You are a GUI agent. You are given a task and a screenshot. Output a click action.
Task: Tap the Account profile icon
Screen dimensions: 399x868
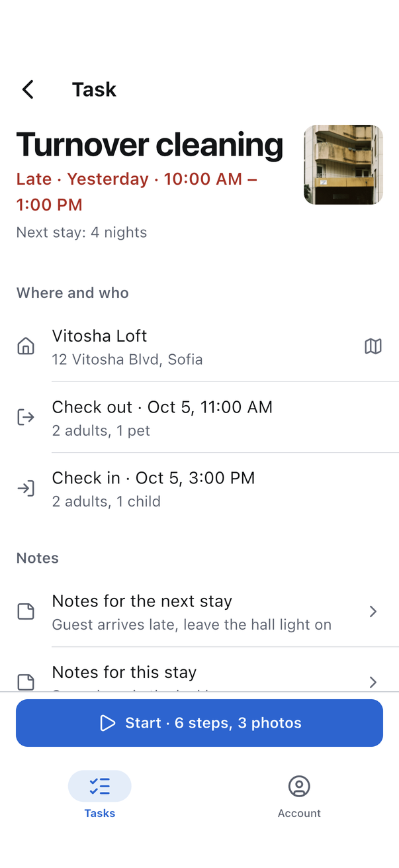[x=299, y=787]
